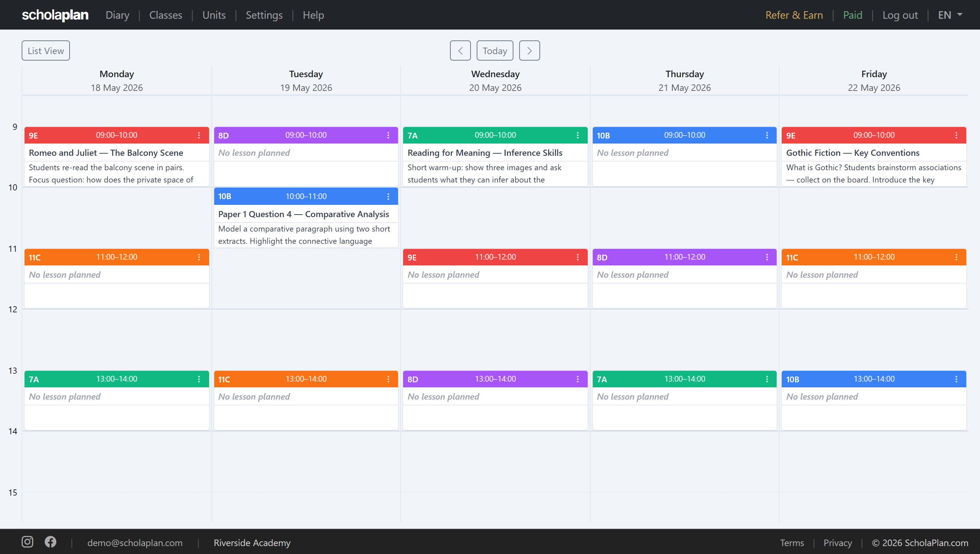
Task: Open the Facebook icon in footer
Action: coord(50,542)
